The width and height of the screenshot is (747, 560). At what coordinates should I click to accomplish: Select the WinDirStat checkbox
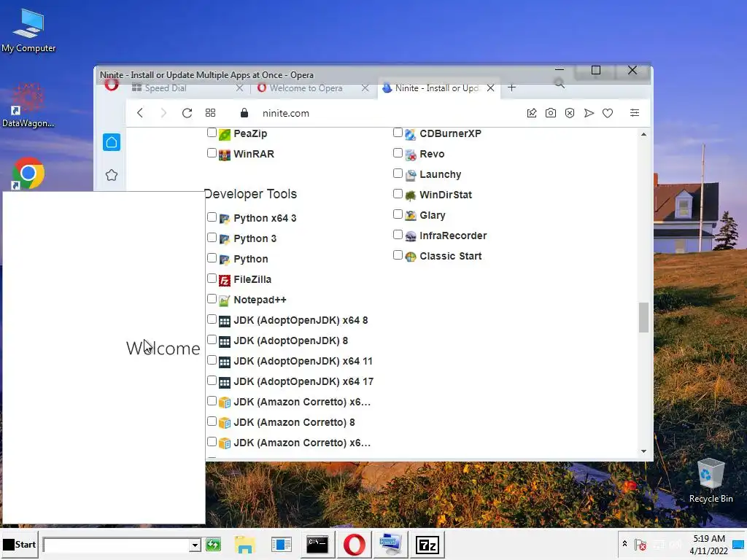coord(398,194)
